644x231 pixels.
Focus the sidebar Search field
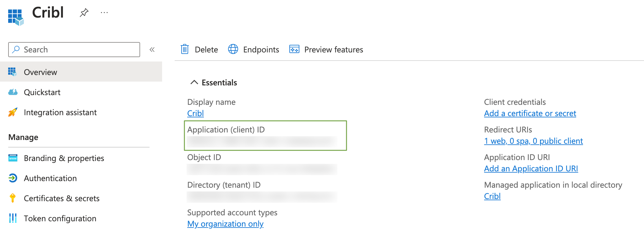pos(74,50)
